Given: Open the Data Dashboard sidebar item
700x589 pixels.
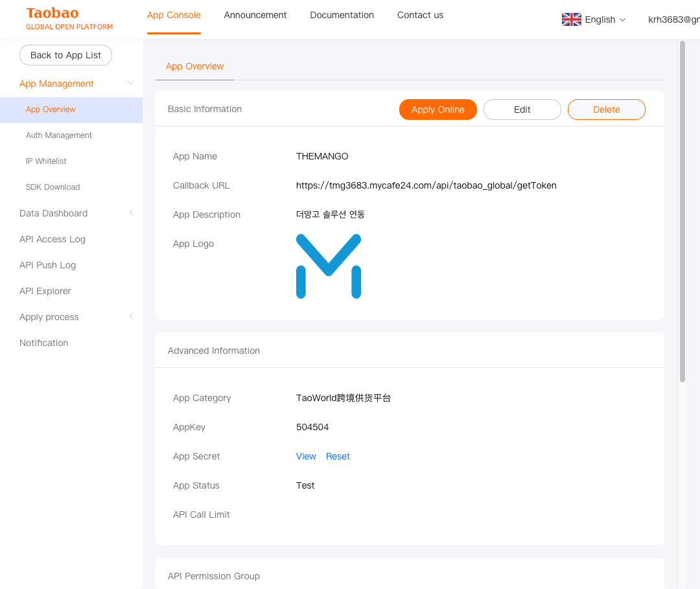Looking at the screenshot, I should point(53,213).
